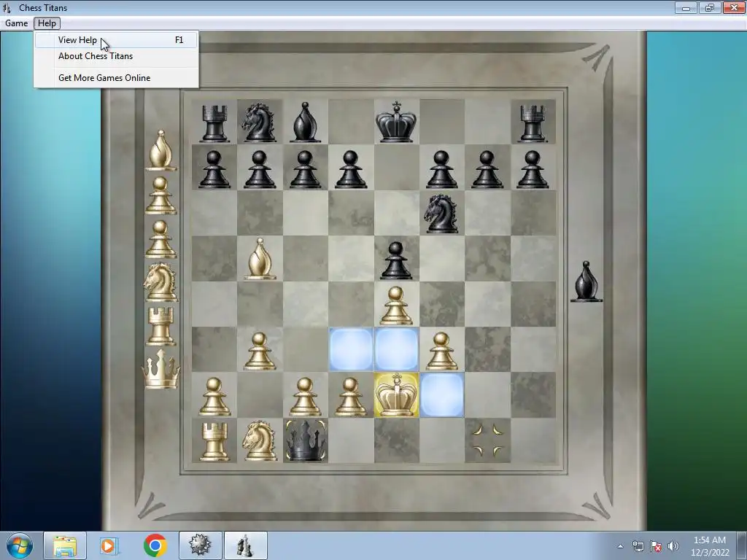This screenshot has height=560, width=747.
Task: Click the black bishop on c8
Action: pyautogui.click(x=305, y=122)
